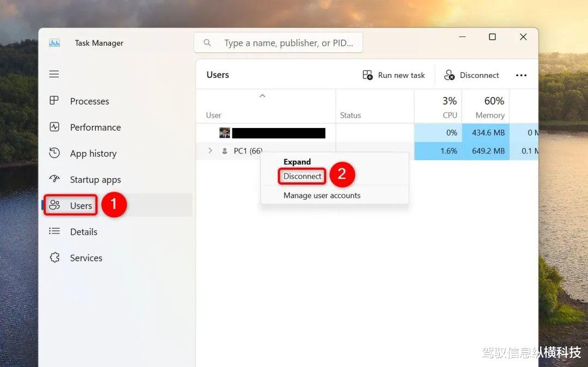588x367 pixels.
Task: Choose Manage user accounts in context menu
Action: click(322, 195)
